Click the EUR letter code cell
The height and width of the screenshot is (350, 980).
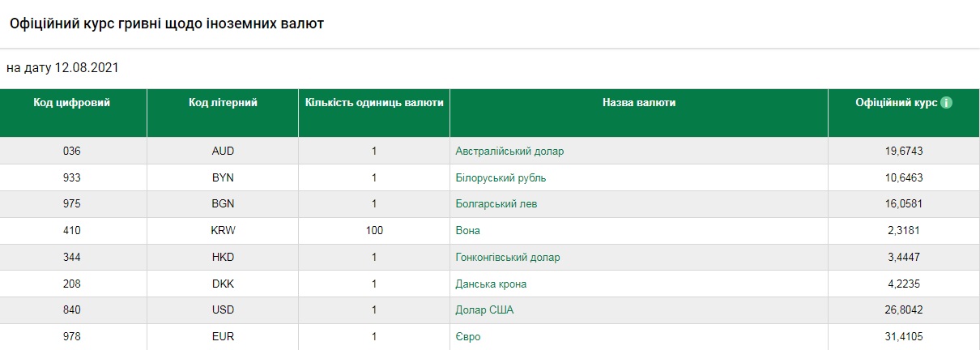pos(223,336)
